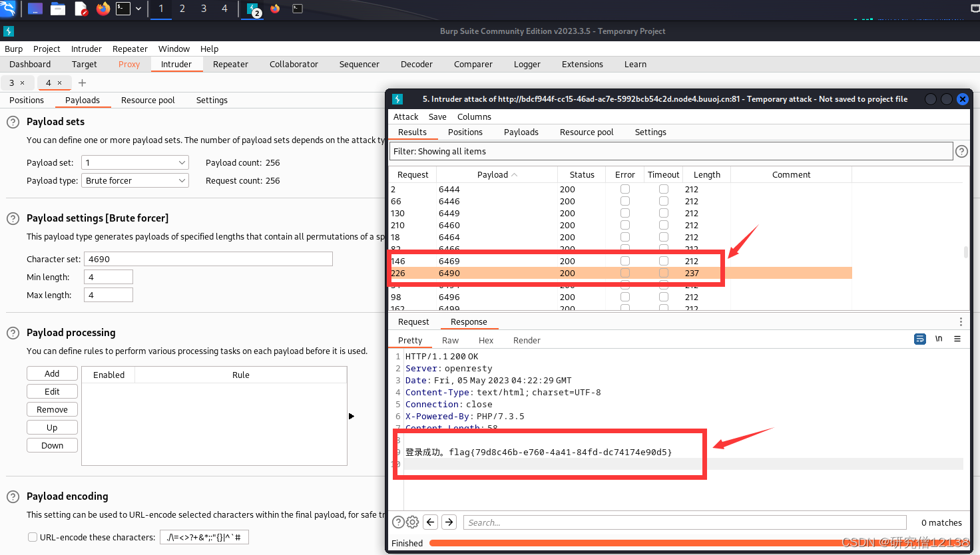
Task: Click Add in Payload processing
Action: click(52, 373)
